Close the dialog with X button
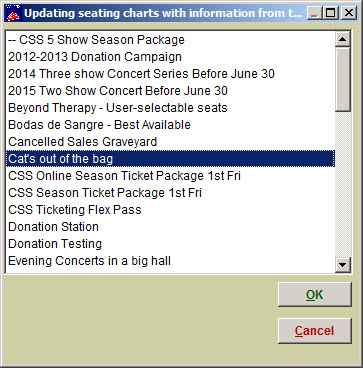 point(349,13)
